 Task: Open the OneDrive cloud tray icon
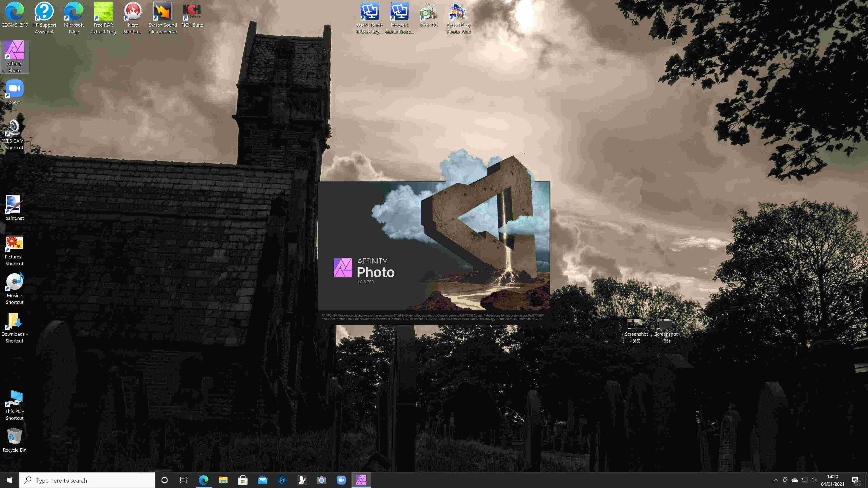tap(795, 480)
